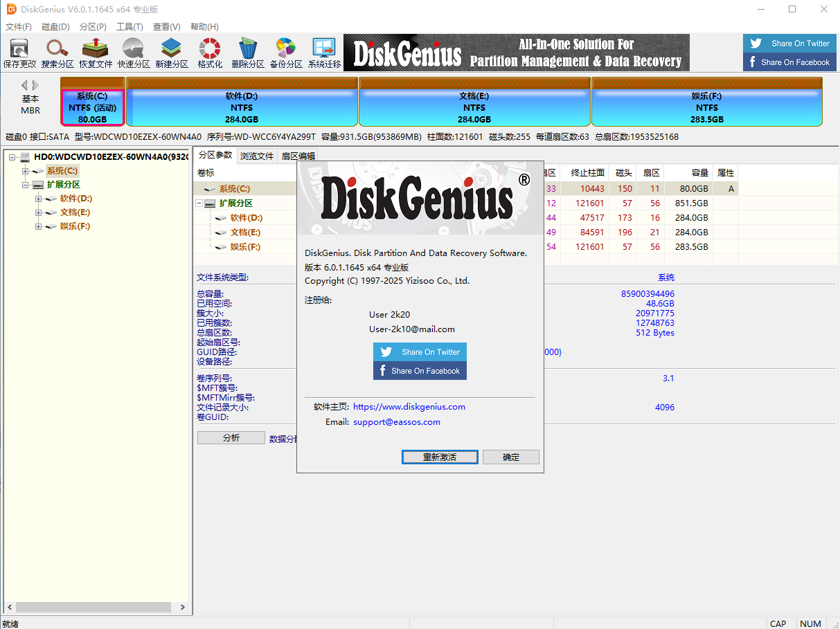Select the 系统(C:) partition block in the disk map
The width and height of the screenshot is (840, 629).
[93, 102]
